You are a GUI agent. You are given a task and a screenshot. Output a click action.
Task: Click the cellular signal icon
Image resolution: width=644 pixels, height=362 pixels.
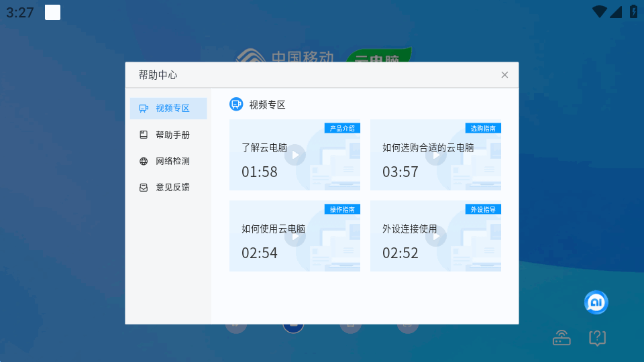(616, 12)
